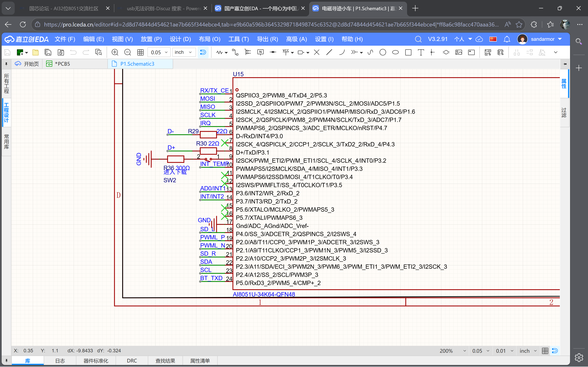
Task: Toggle grid display in status bar
Action: click(545, 351)
